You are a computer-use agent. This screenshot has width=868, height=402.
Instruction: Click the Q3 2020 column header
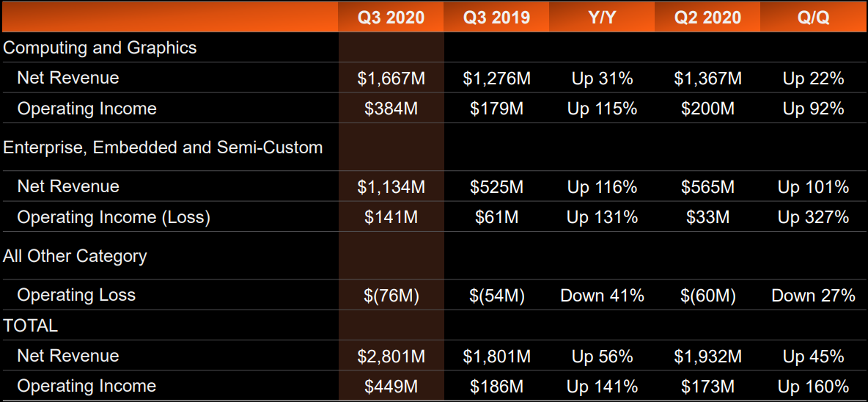coord(391,18)
